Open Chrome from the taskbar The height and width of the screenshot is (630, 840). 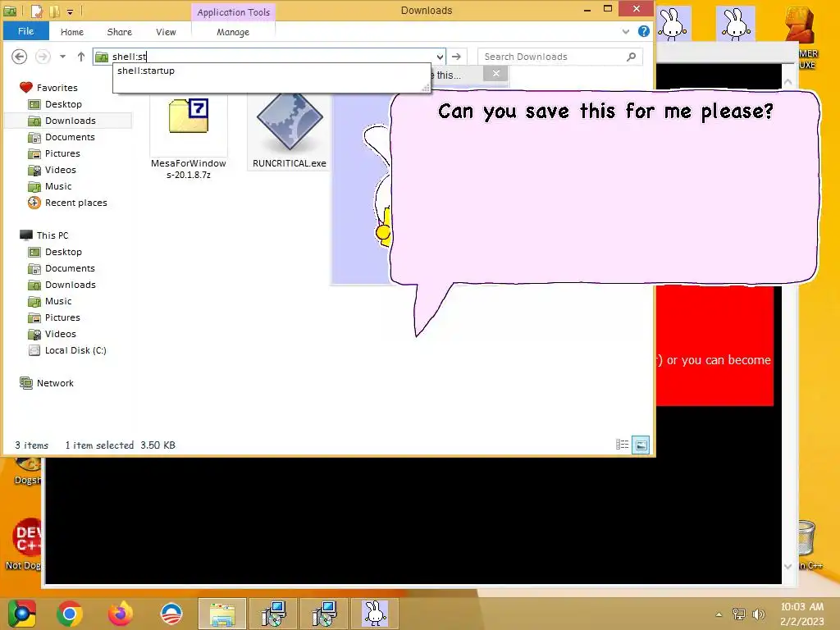point(70,614)
